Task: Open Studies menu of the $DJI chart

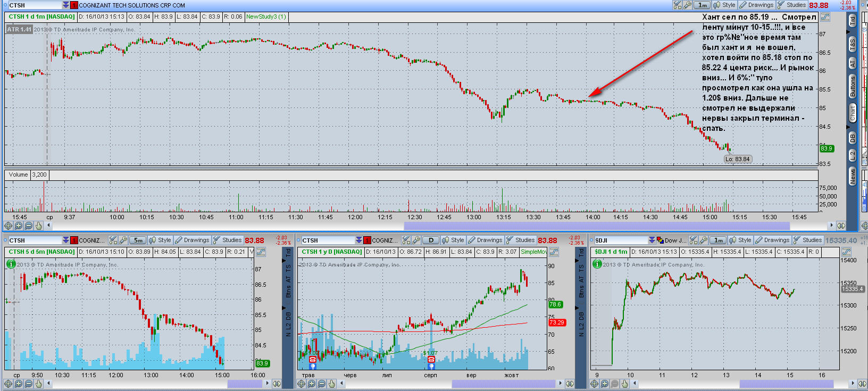Action: click(808, 240)
